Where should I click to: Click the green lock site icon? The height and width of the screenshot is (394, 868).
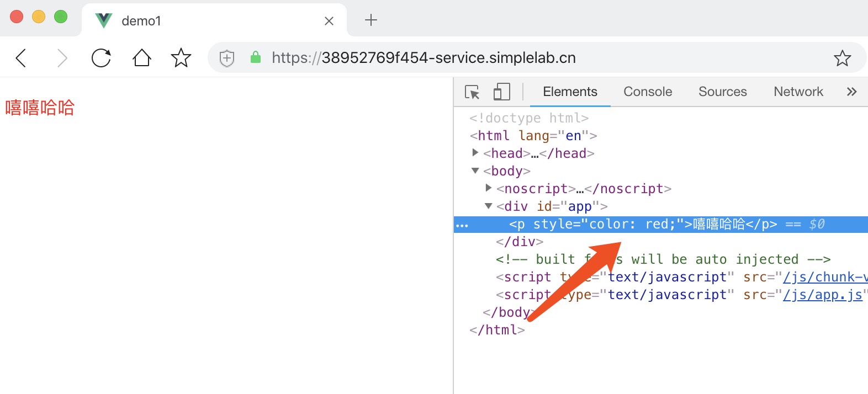(255, 57)
